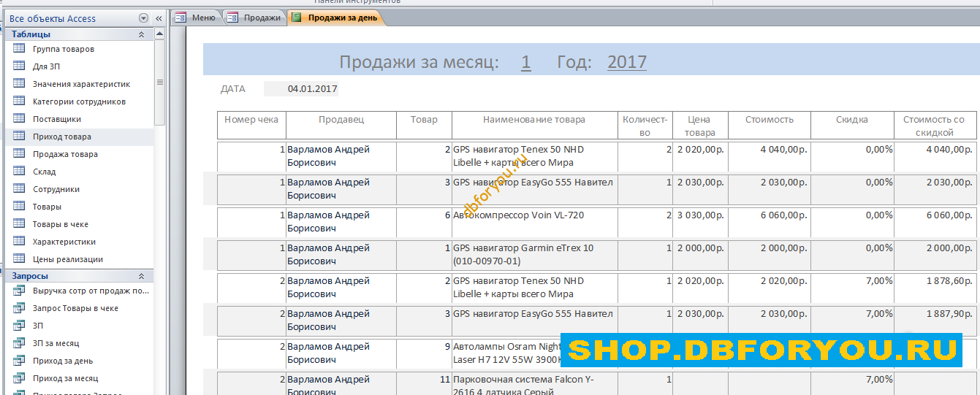
Task: Collapse the Запросы group
Action: (141, 276)
